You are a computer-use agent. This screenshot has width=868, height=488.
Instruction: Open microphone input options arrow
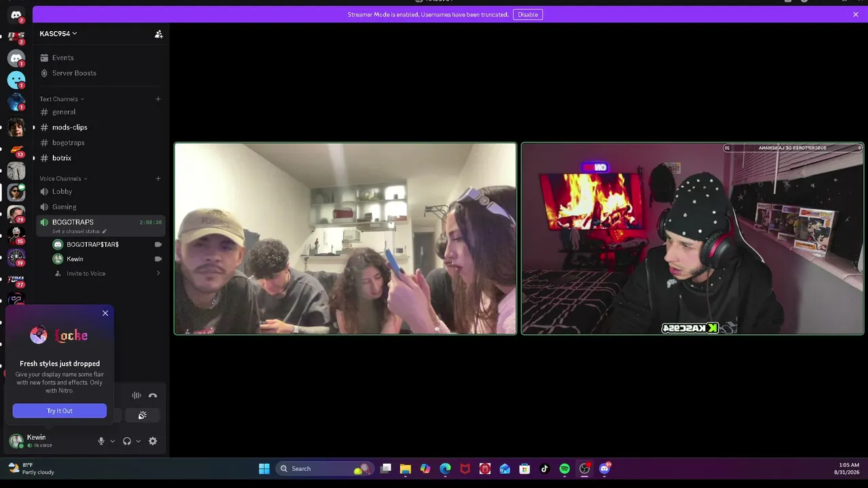(113, 441)
